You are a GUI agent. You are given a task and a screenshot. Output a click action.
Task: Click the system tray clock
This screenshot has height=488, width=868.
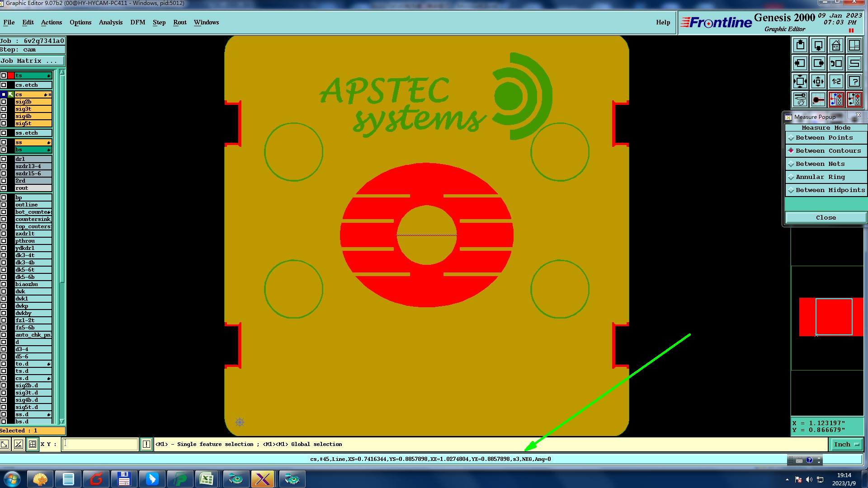[844, 479]
